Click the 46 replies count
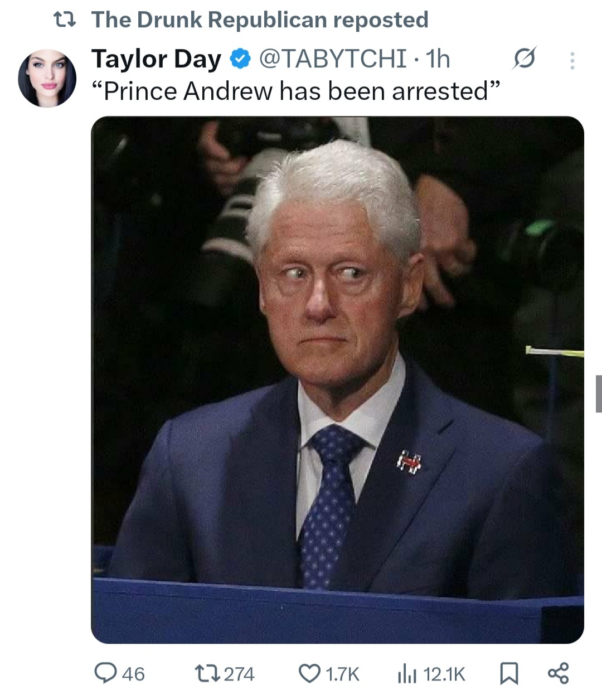This screenshot has height=700, width=602. (x=133, y=674)
